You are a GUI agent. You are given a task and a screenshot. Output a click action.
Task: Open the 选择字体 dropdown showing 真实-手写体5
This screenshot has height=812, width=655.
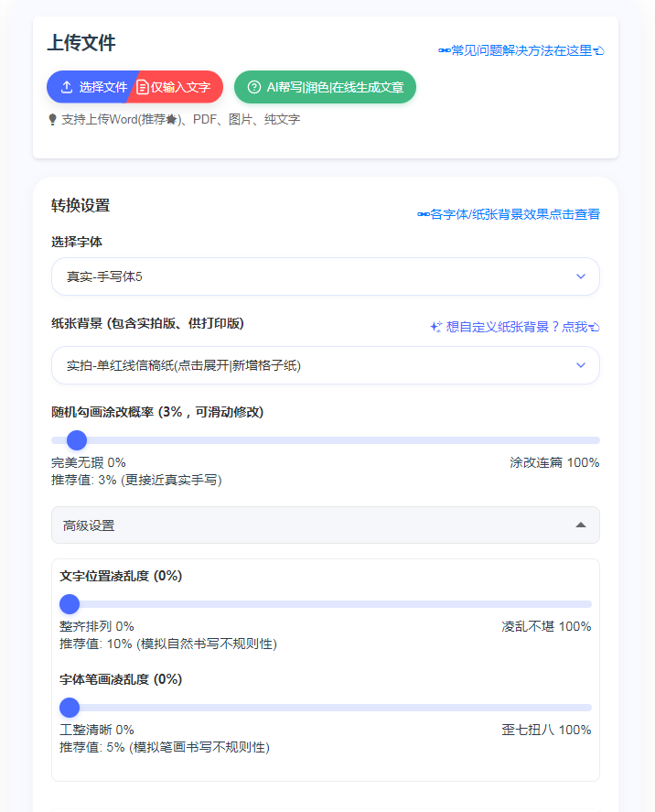click(326, 276)
